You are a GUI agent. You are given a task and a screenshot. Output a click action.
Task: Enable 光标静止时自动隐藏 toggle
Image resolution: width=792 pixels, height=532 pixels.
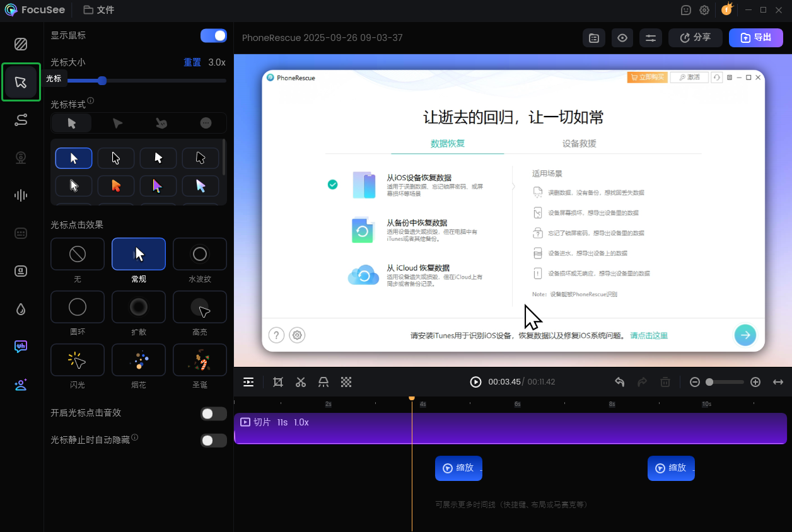pyautogui.click(x=214, y=441)
